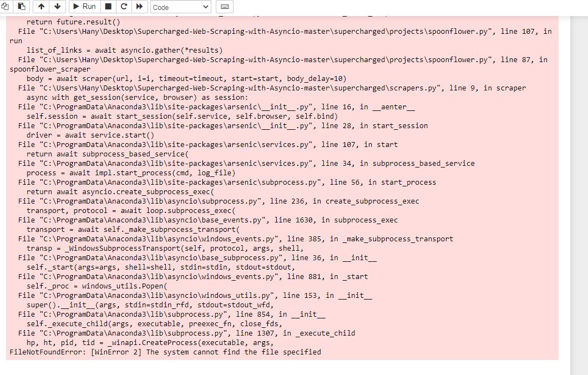Click 'self._execute_child(args, executable' line

pos(155,323)
